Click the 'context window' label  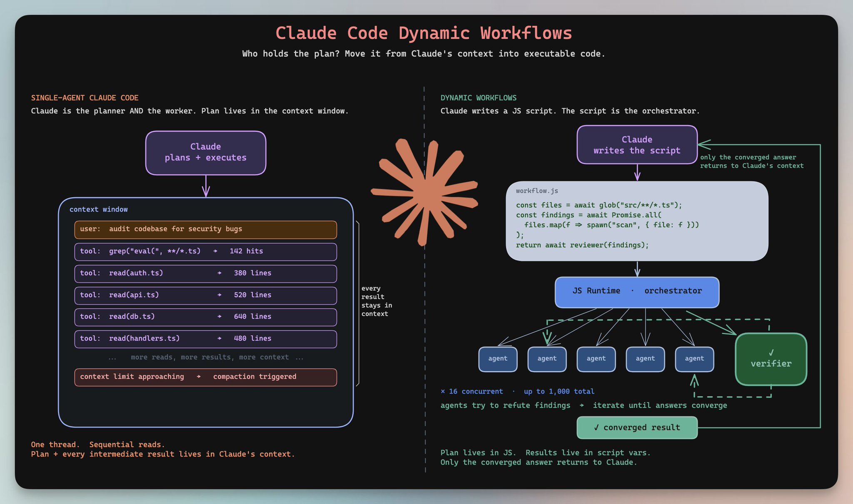tap(99, 209)
